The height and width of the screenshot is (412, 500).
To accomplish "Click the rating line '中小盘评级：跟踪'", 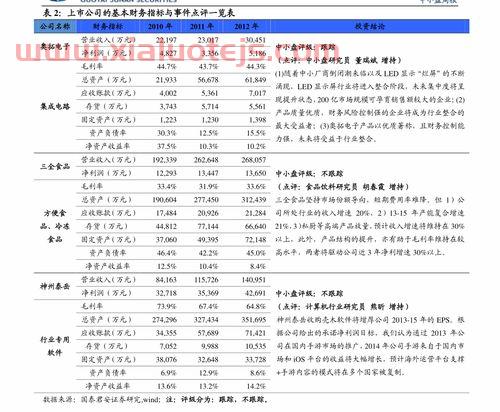I will (x=305, y=47).
